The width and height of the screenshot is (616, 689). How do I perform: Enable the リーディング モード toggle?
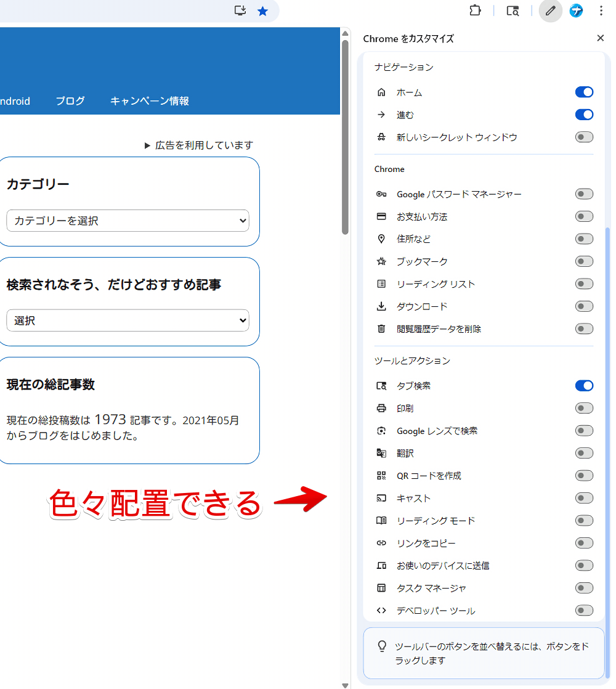pyautogui.click(x=584, y=520)
